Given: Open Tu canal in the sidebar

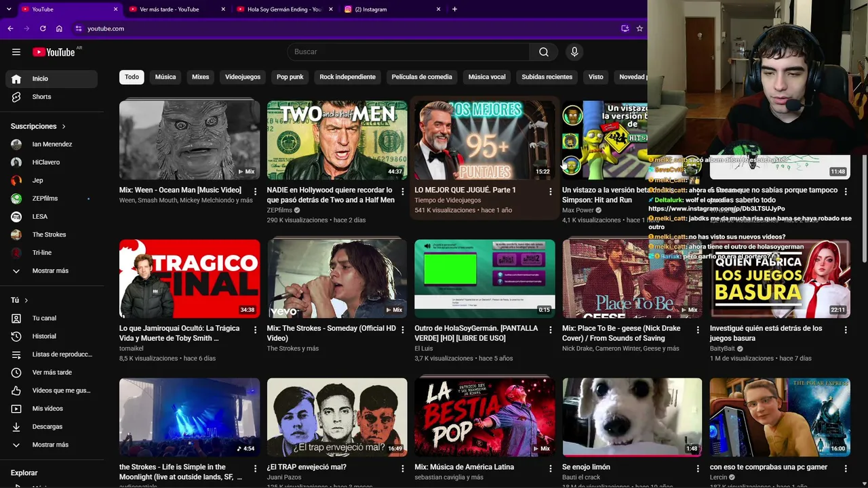Looking at the screenshot, I should pos(52,319).
